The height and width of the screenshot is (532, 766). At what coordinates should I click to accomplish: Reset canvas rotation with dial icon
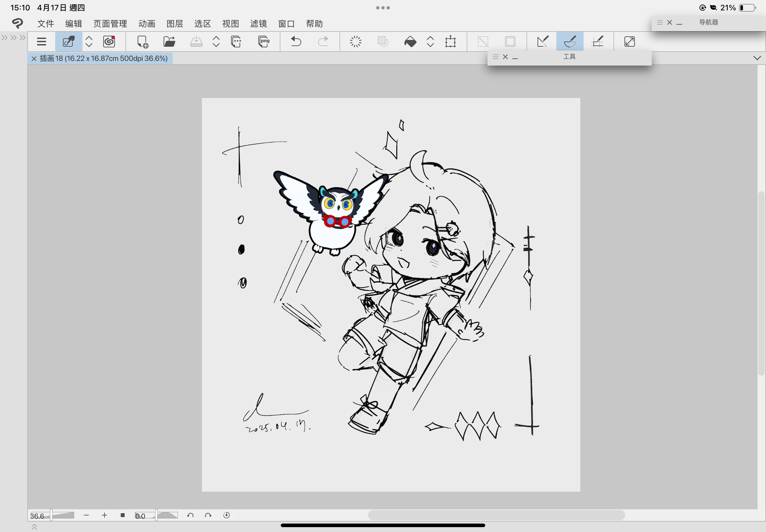[x=227, y=515]
